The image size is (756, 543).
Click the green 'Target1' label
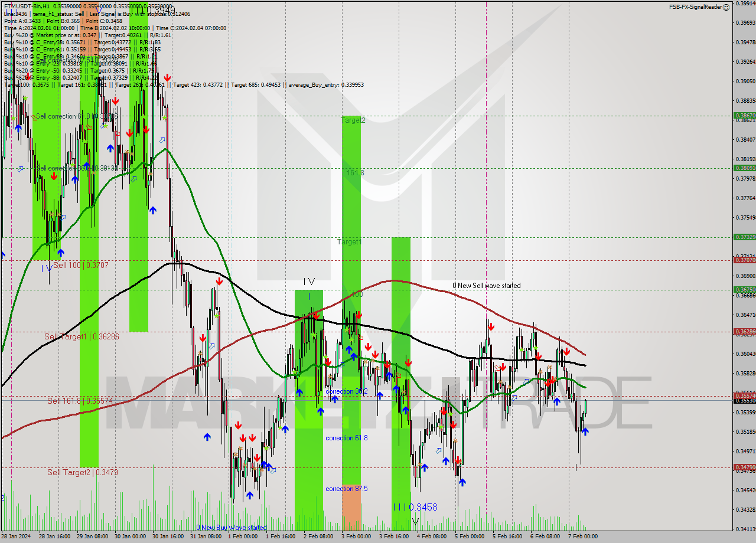click(x=350, y=242)
